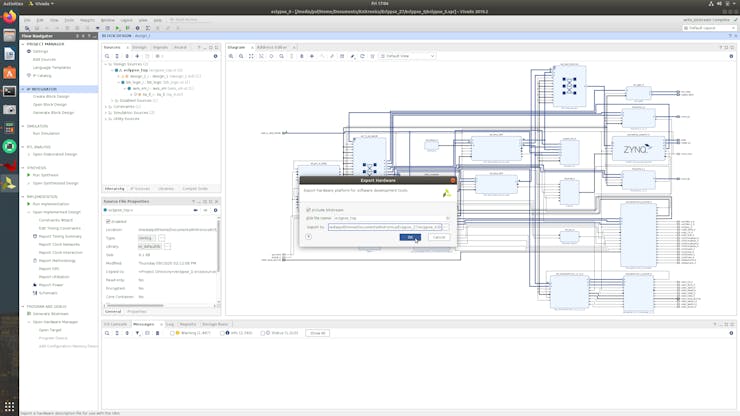
Task: Expand the Simulation Sources node
Action: (106, 113)
